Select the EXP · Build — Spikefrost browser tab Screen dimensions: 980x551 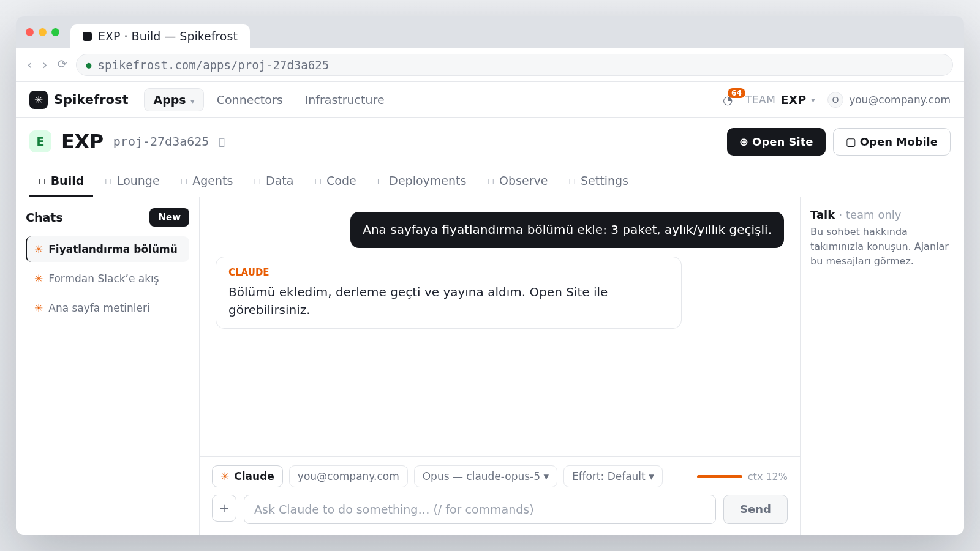click(x=160, y=36)
